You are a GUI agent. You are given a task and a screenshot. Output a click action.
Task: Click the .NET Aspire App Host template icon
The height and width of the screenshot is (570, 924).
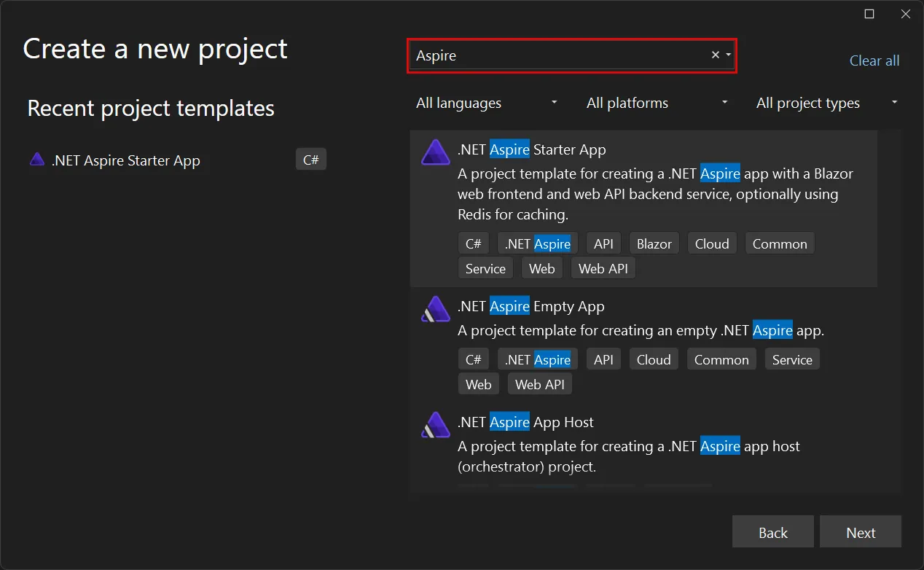click(x=435, y=424)
